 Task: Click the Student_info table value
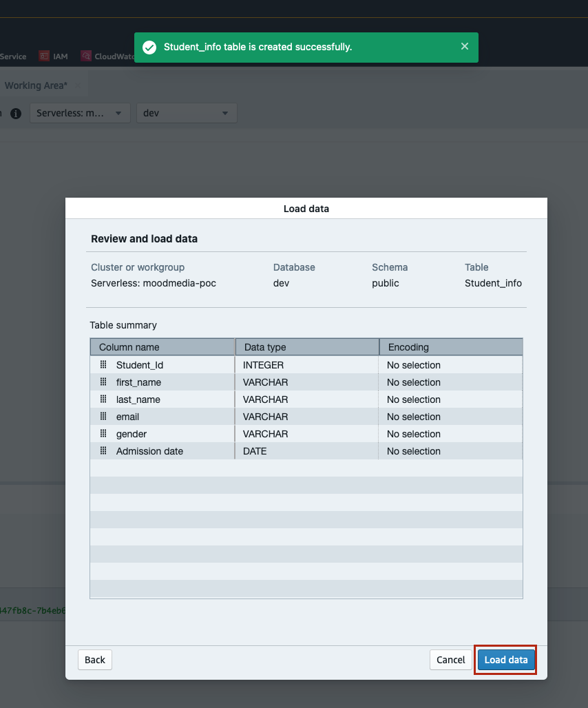click(493, 283)
